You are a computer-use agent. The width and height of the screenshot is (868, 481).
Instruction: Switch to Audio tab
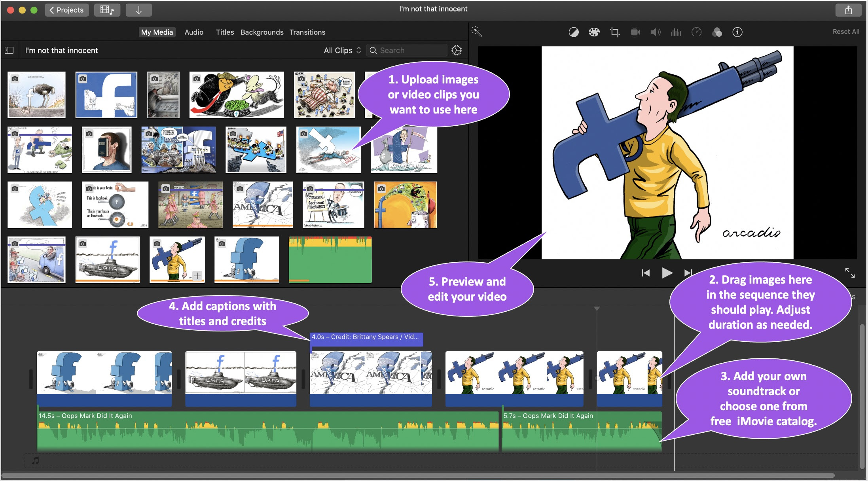[x=194, y=32]
